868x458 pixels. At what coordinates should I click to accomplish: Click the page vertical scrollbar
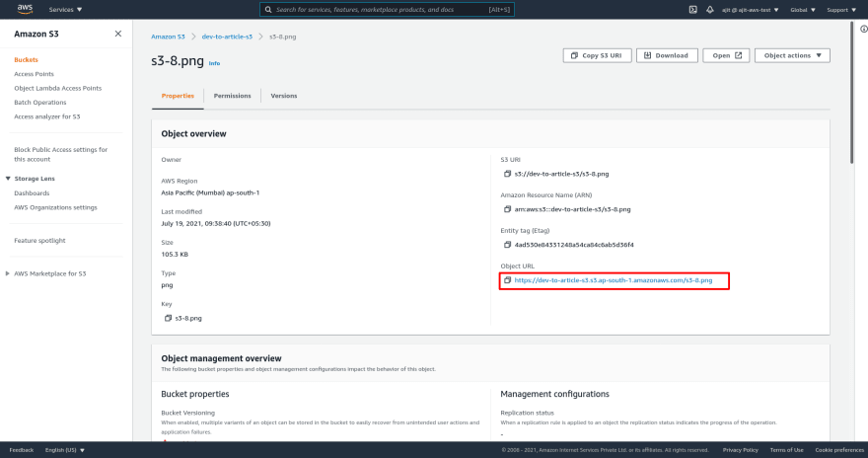(851, 93)
